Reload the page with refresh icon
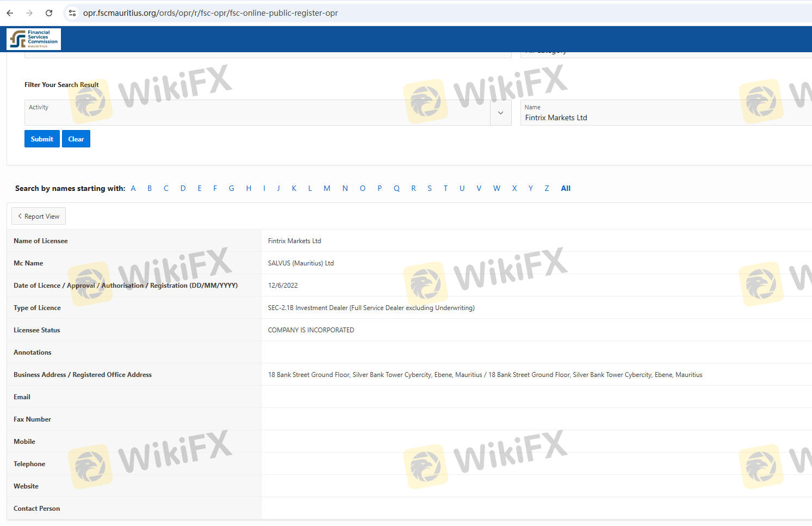The width and height of the screenshot is (812, 526). [49, 13]
